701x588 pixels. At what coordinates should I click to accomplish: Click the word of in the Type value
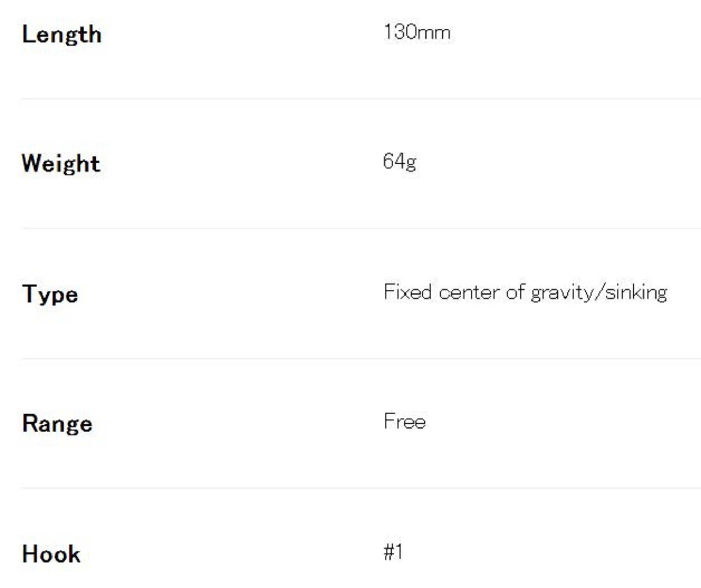click(515, 292)
